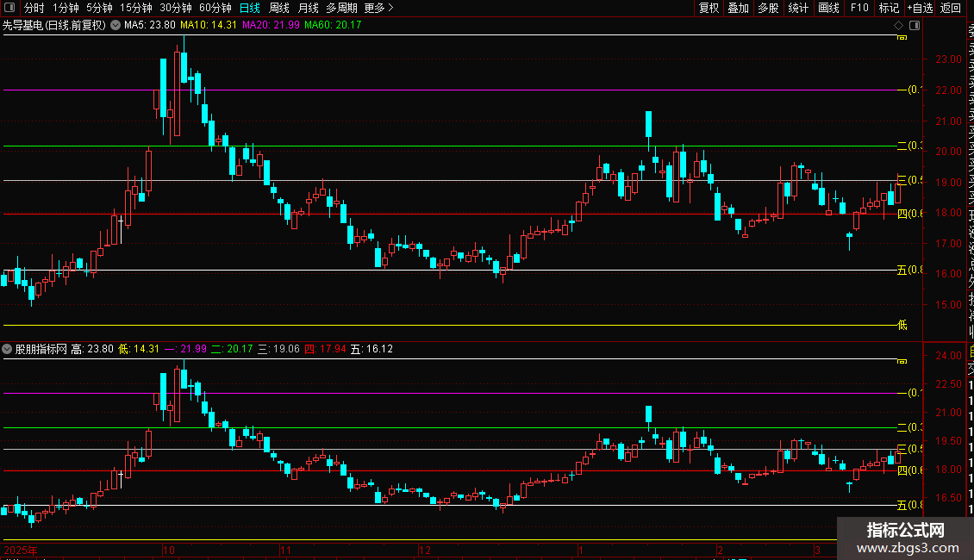The width and height of the screenshot is (974, 560).
Task: Open the 多股 multi-stock view
Action: click(x=768, y=8)
